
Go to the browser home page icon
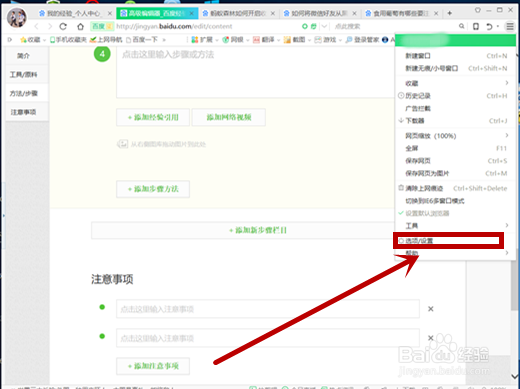click(80, 26)
